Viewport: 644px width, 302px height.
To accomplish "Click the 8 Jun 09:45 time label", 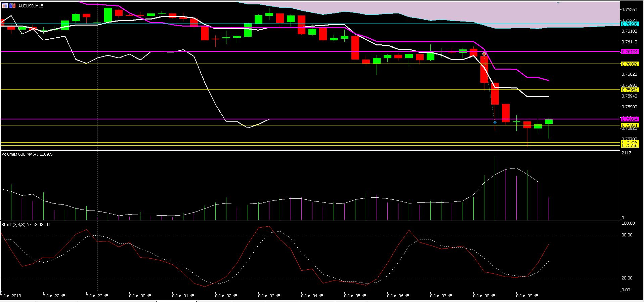I will click(527, 296).
